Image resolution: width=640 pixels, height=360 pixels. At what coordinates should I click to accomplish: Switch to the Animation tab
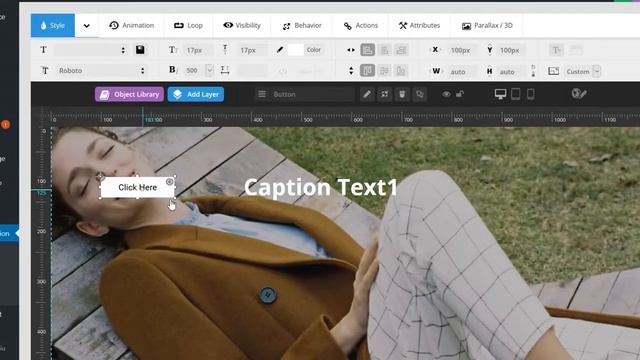tap(131, 25)
